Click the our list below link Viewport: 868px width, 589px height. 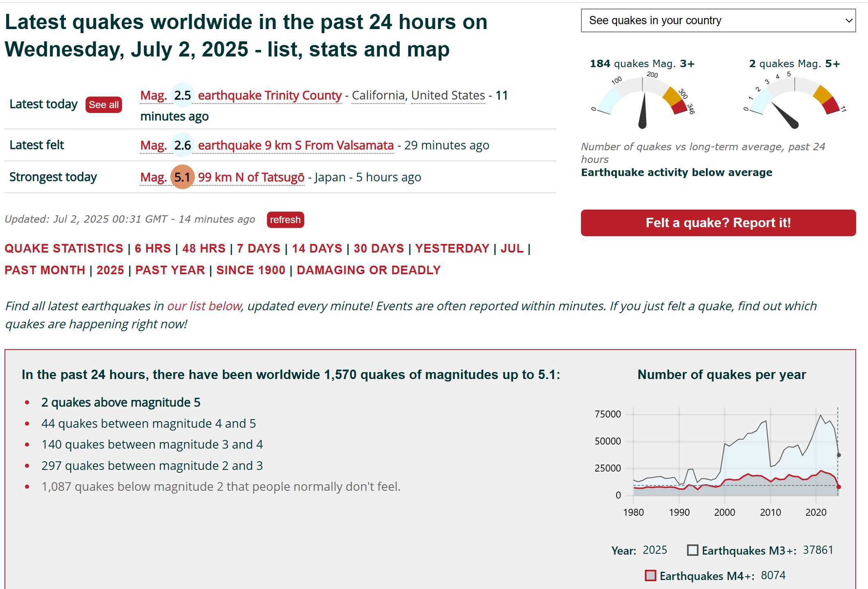pyautogui.click(x=204, y=306)
